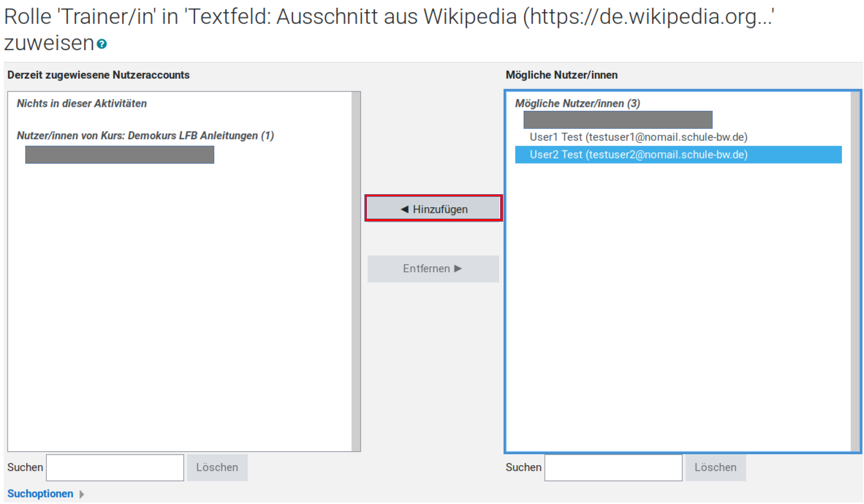Select the redacted user in Mögliche Nutzer/innen list
Viewport: 864px width, 504px height.
coord(617,120)
